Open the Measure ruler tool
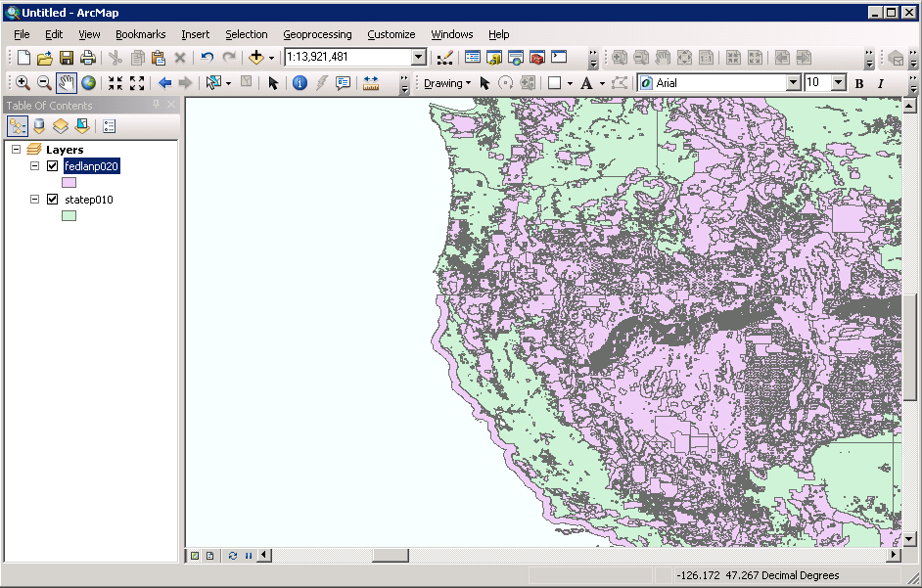The image size is (922, 588). pos(371,83)
